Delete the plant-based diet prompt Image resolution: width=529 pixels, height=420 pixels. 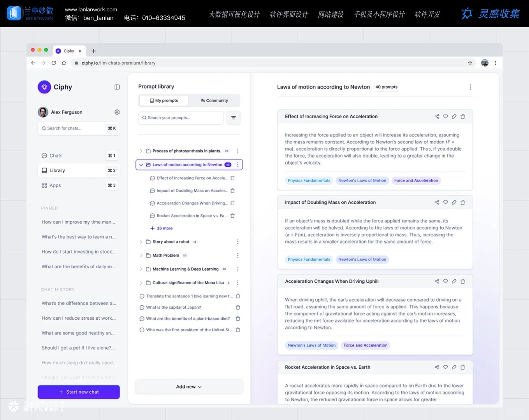pos(238,318)
